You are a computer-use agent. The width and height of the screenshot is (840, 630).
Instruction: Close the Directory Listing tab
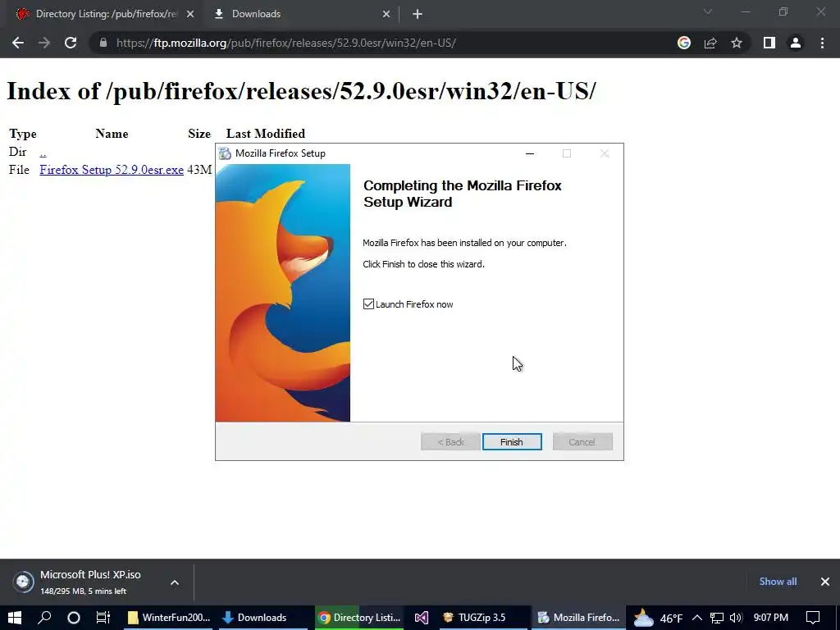coord(190,14)
